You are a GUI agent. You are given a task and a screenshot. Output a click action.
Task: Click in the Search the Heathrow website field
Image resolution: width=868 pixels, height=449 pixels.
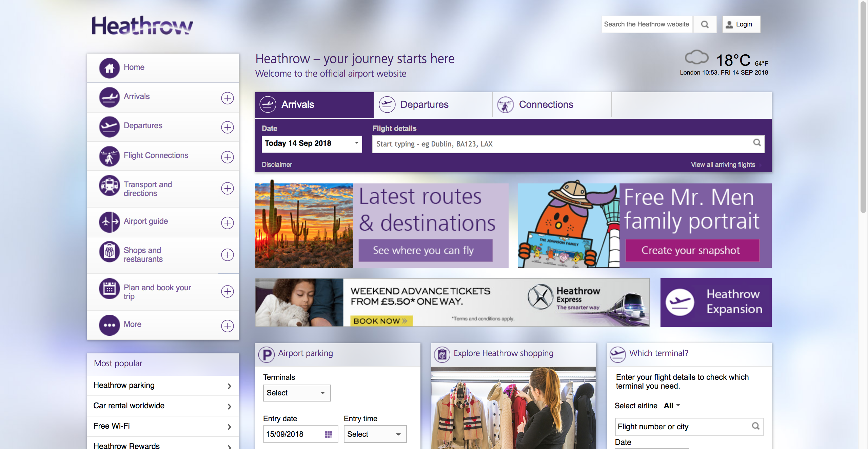click(x=647, y=24)
